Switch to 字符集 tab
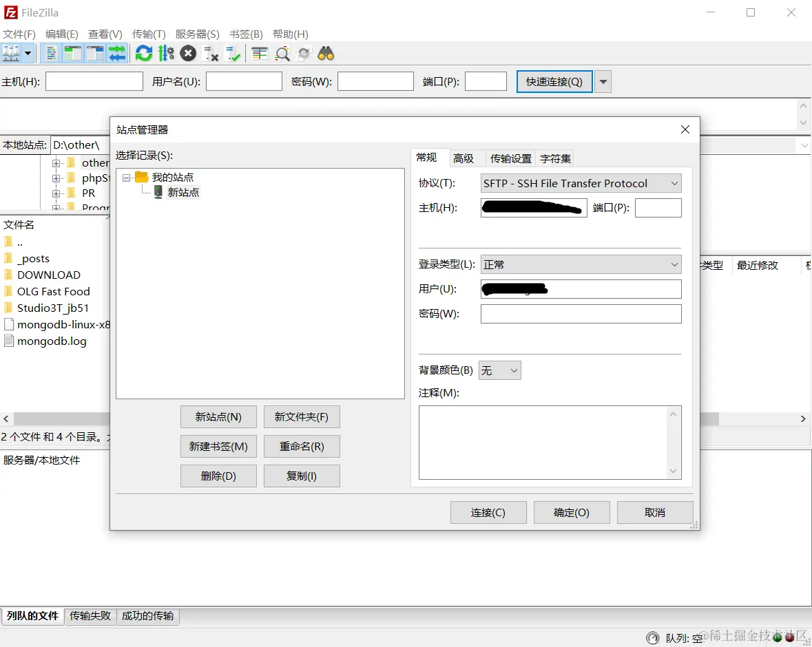812x647 pixels. [555, 158]
